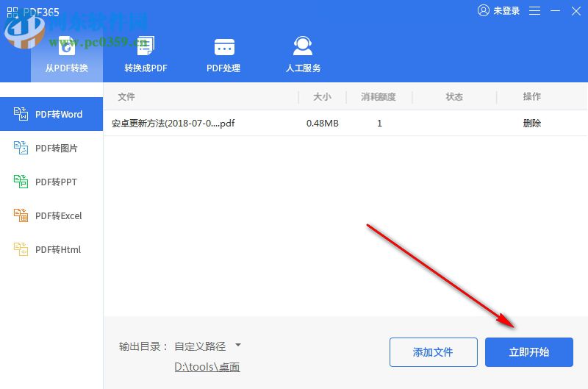
Task: Click the PDF转图片 icon
Action: [x=21, y=148]
